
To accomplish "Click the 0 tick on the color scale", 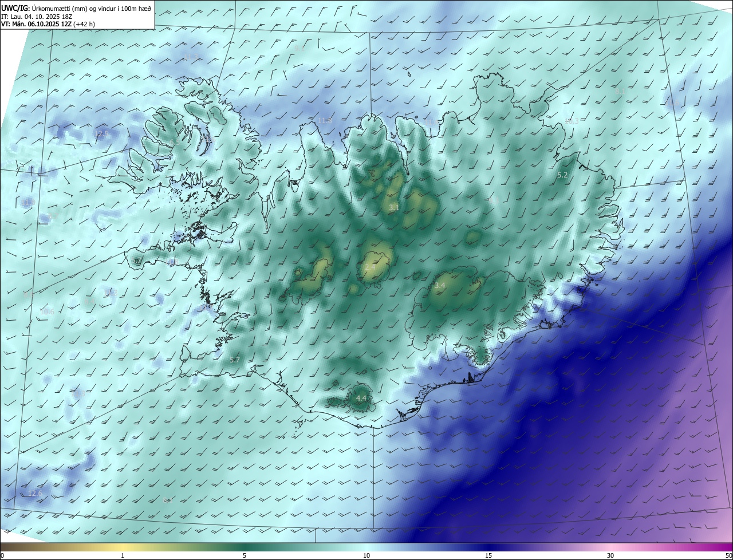I will [x=2, y=555].
